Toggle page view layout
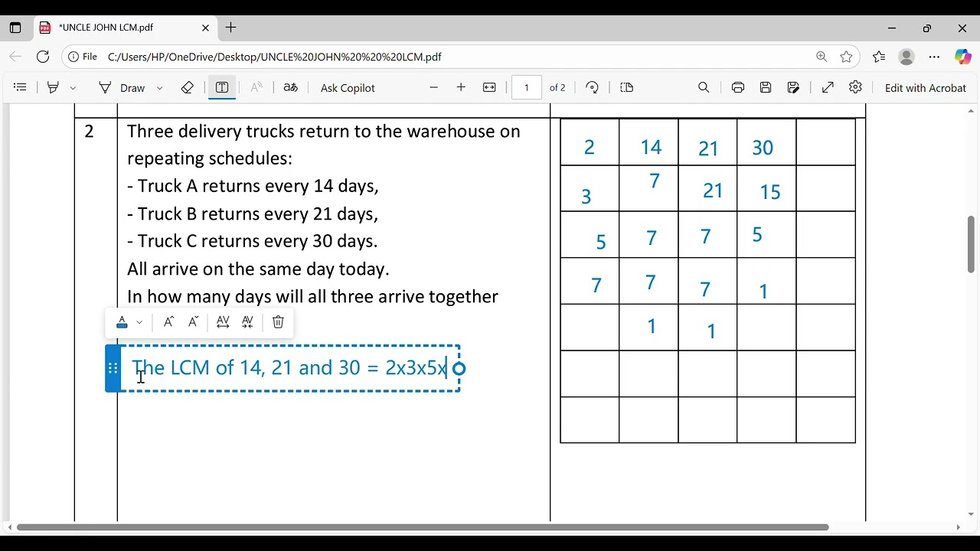The width and height of the screenshot is (980, 551). (627, 88)
